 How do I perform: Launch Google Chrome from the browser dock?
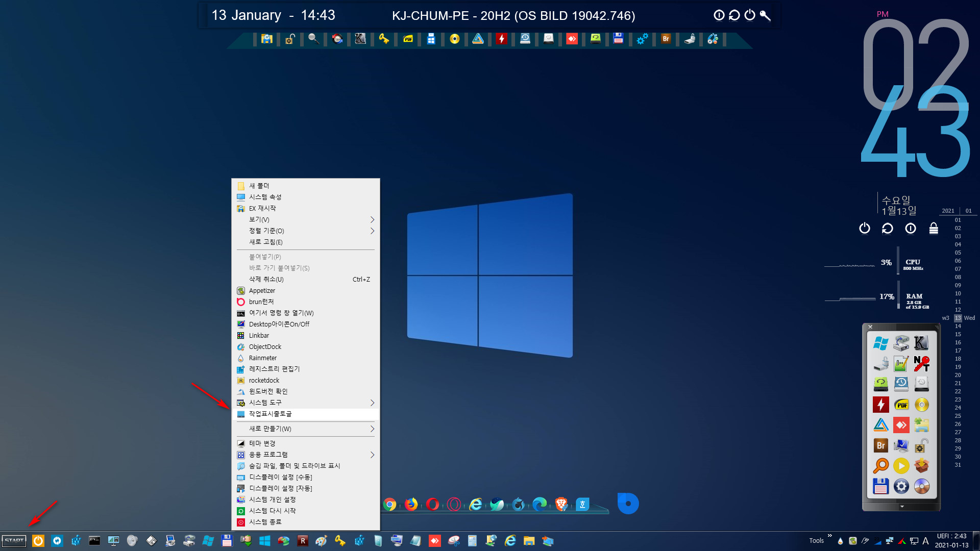click(389, 505)
